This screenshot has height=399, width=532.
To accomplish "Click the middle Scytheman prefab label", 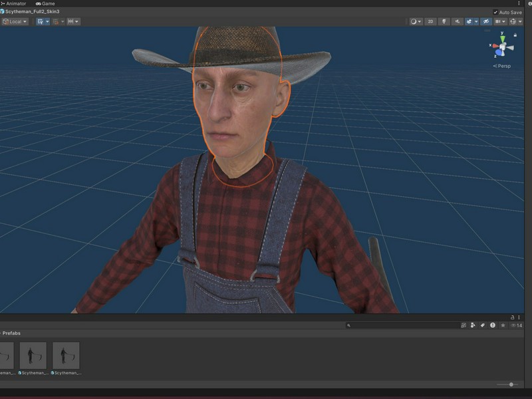I will pyautogui.click(x=33, y=373).
